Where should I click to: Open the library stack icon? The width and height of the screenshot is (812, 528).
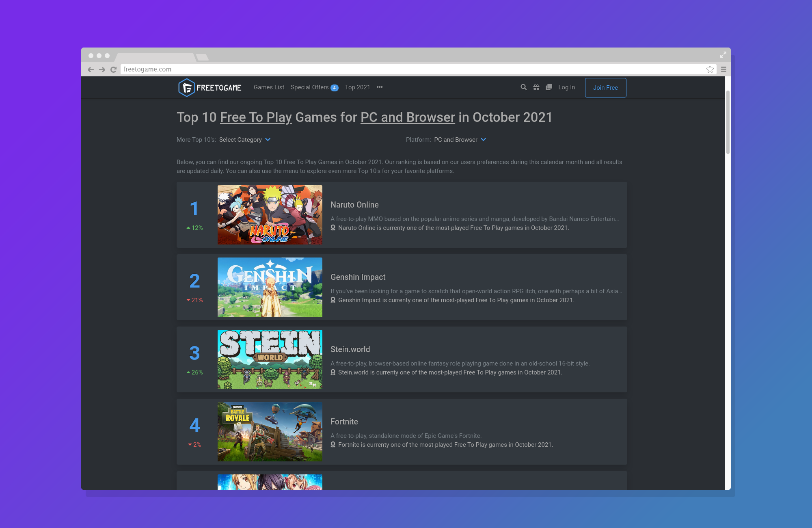[x=549, y=87]
